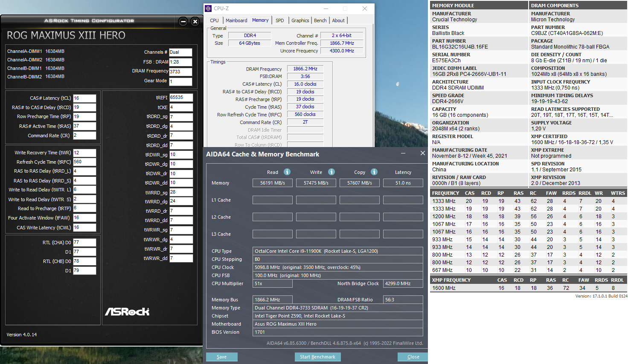The width and height of the screenshot is (628, 364).
Task: Select the tCKE value field
Action: click(x=181, y=107)
